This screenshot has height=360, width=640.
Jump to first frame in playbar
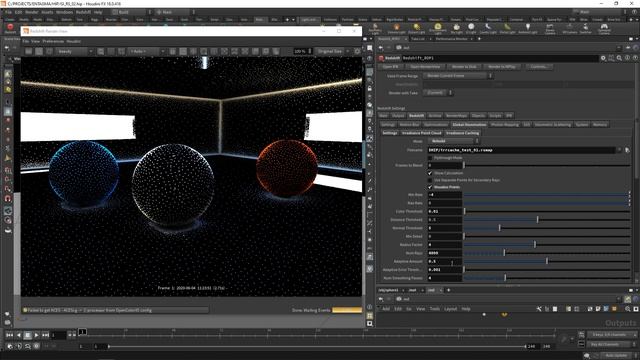(9, 335)
